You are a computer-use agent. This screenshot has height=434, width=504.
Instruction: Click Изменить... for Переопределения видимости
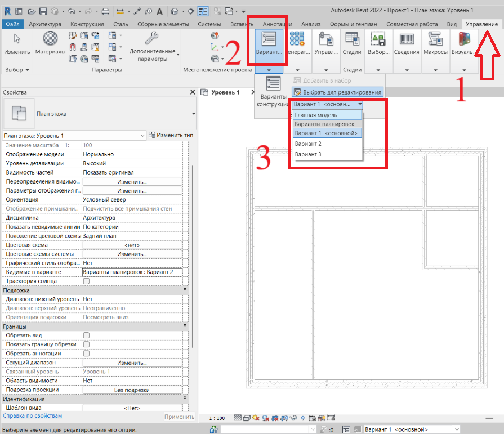click(132, 182)
